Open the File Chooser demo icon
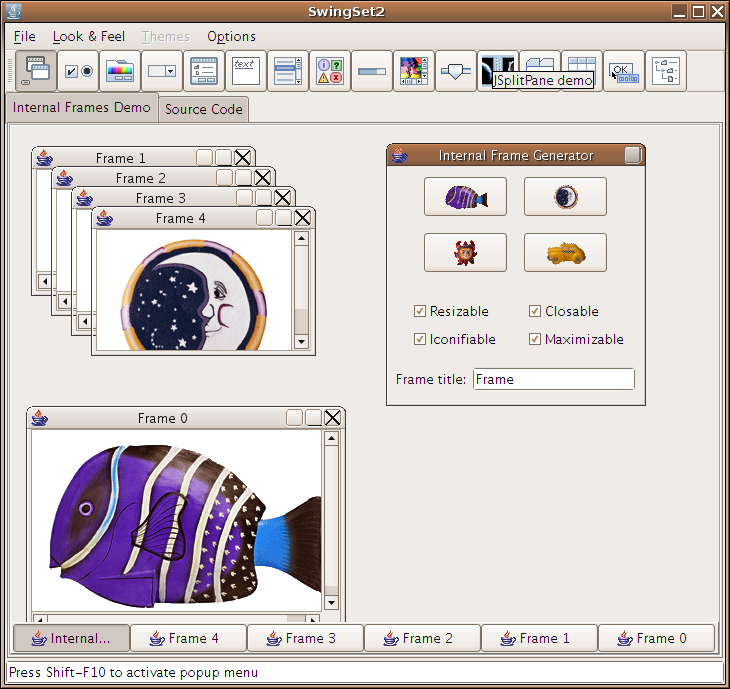The image size is (730, 689). click(204, 71)
